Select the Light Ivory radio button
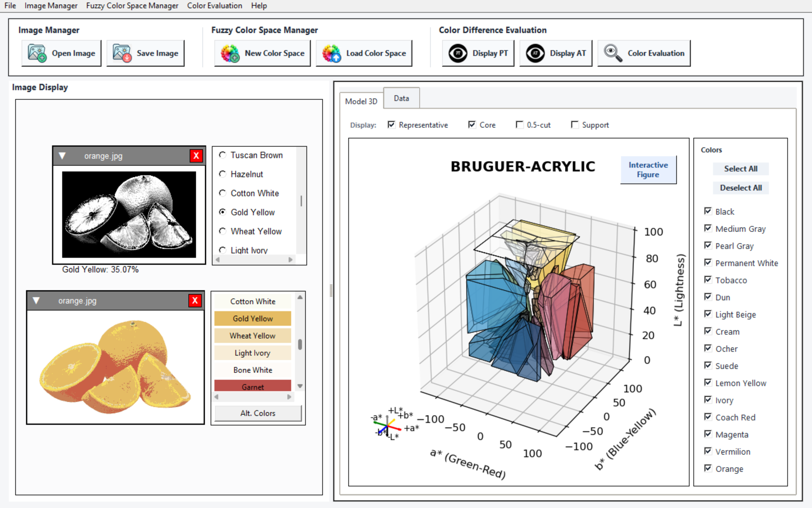 [222, 250]
